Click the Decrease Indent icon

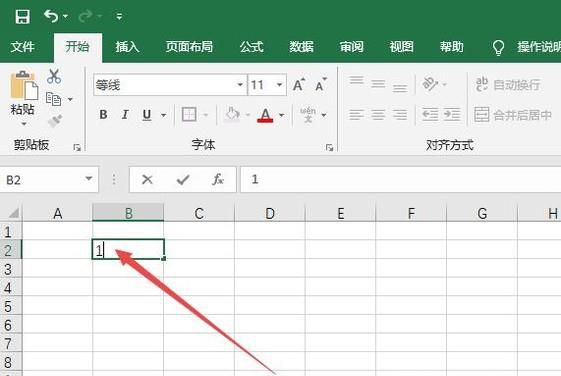430,114
